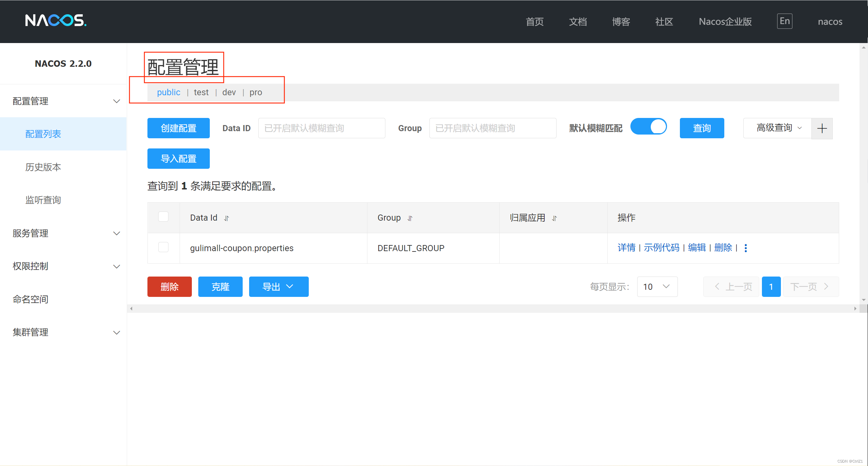This screenshot has width=868, height=466.
Task: Check the gulimall-coupon.properties row checkbox
Action: point(163,247)
